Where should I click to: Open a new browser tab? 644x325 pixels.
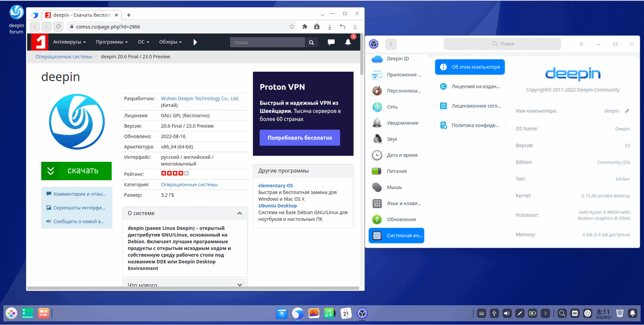128,15
